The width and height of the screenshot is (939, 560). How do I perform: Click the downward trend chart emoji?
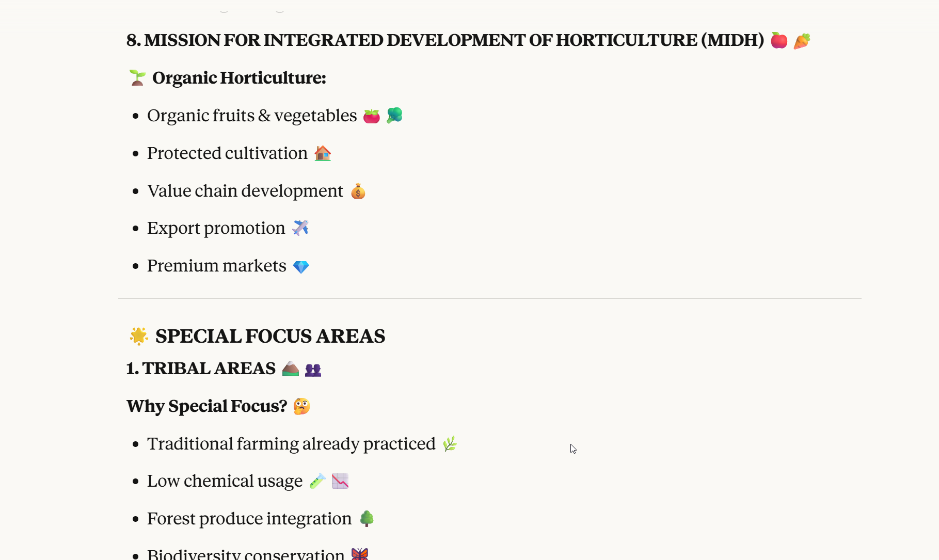(340, 481)
